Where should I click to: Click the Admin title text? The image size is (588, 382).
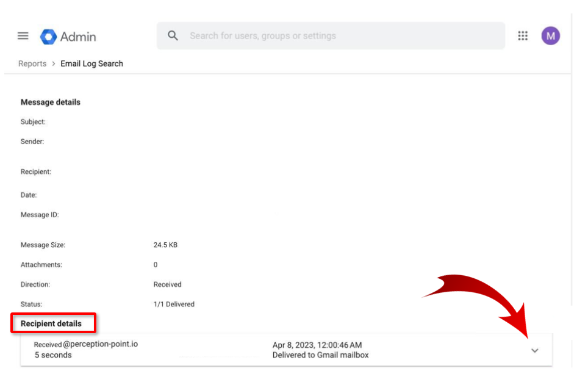pos(78,37)
